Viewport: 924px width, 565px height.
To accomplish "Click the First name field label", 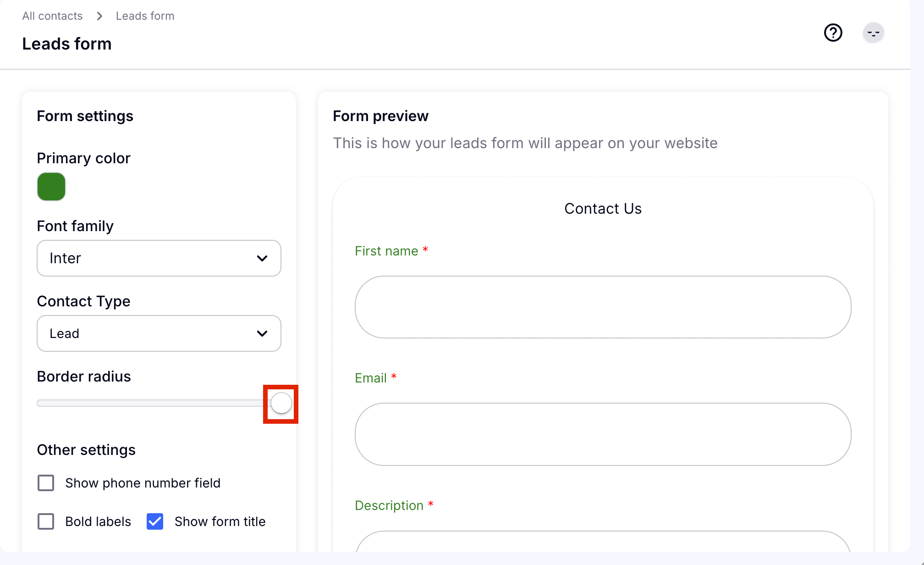I will (x=386, y=251).
